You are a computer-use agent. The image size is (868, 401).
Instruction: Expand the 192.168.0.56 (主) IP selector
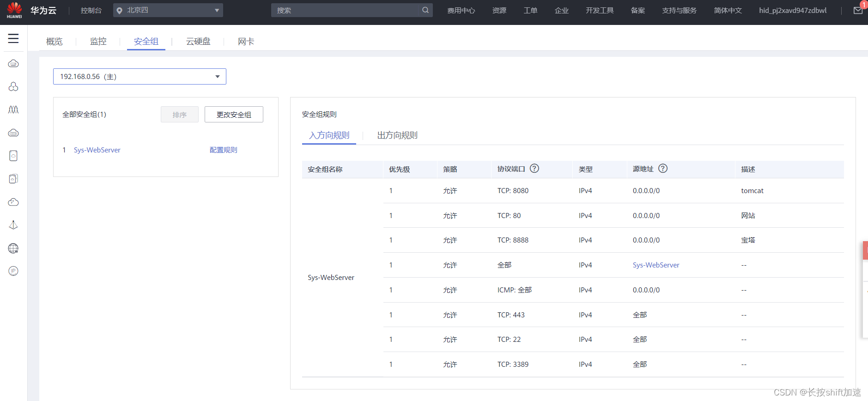140,77
